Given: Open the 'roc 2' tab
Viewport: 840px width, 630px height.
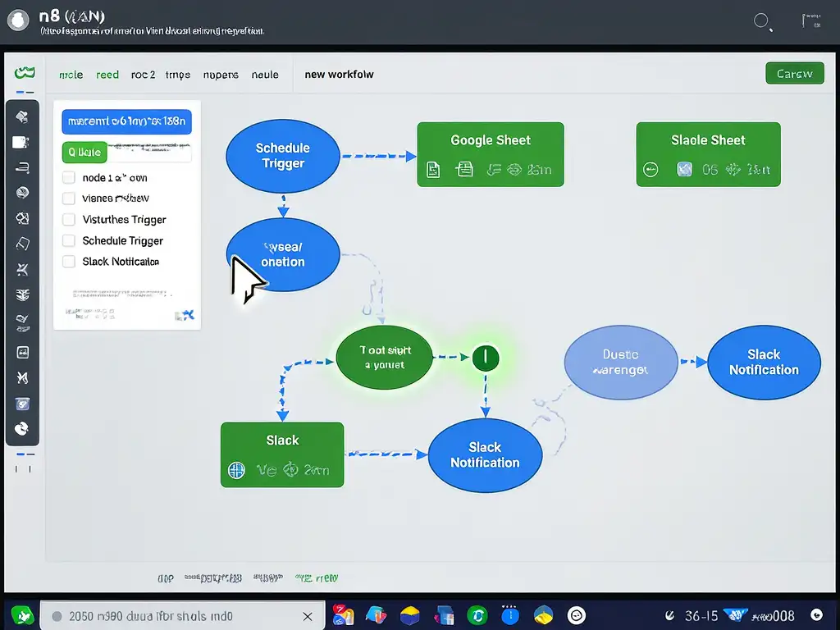Looking at the screenshot, I should click(143, 75).
